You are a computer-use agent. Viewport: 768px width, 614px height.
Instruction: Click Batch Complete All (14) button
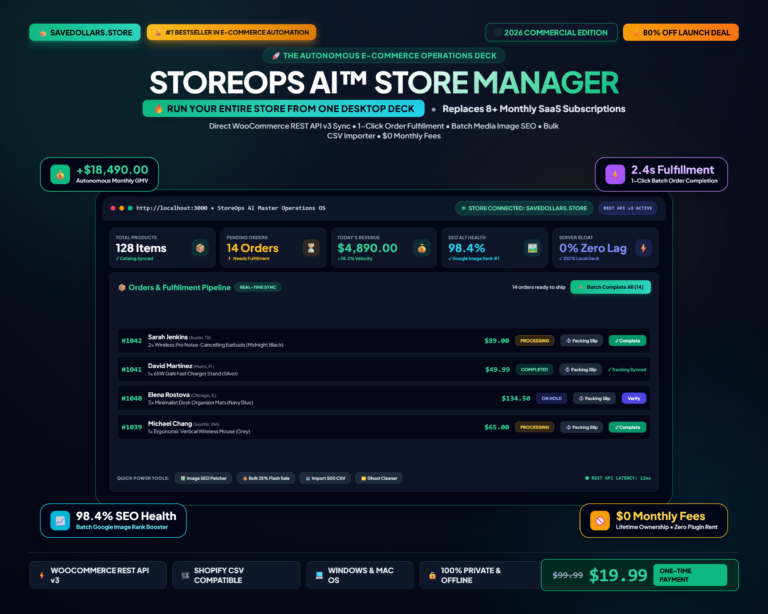[x=610, y=287]
